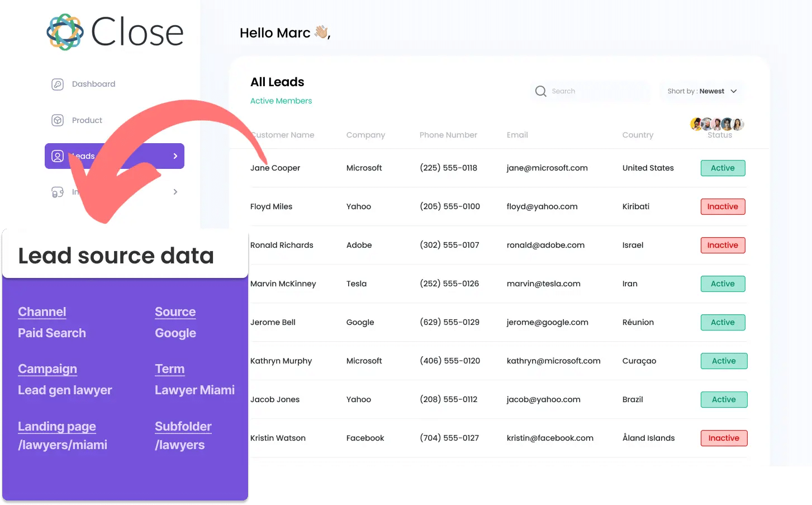812x505 pixels.
Task: Click email floyd@yahoo.com
Action: coord(542,206)
